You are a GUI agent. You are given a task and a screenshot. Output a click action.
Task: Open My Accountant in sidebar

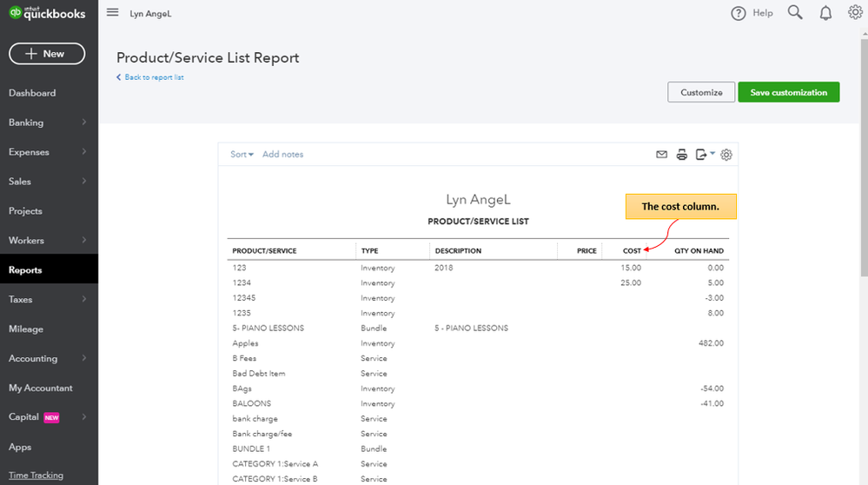coord(41,389)
